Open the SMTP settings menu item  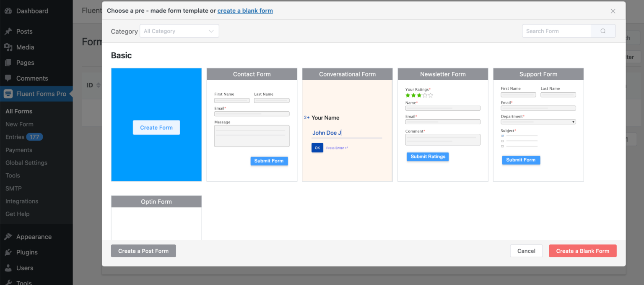(13, 188)
